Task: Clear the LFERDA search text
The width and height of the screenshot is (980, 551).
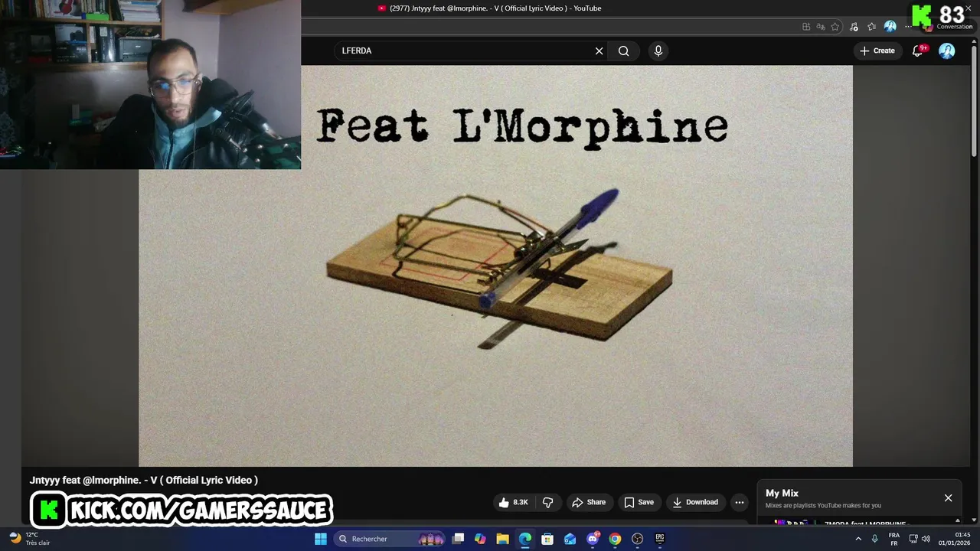Action: [x=599, y=51]
